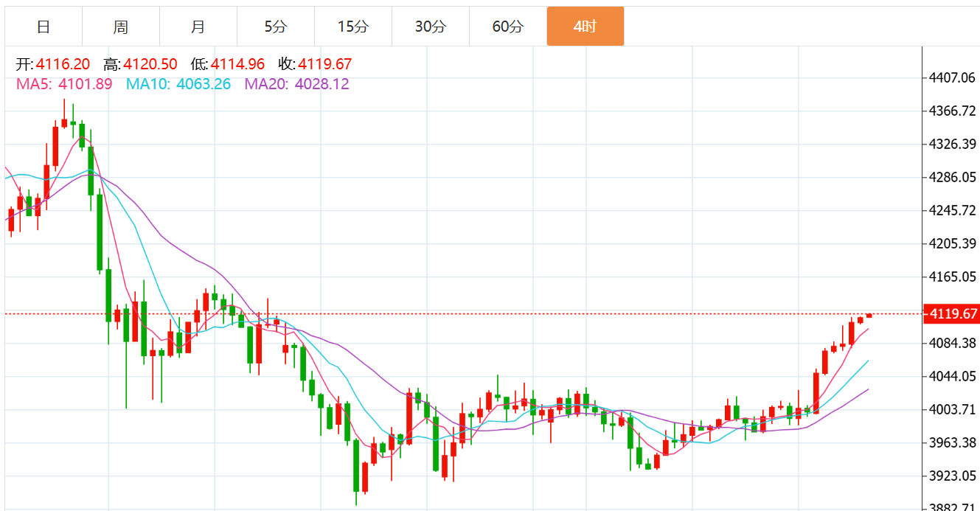
Task: Switch to the 5分 interval tab
Action: [x=276, y=27]
